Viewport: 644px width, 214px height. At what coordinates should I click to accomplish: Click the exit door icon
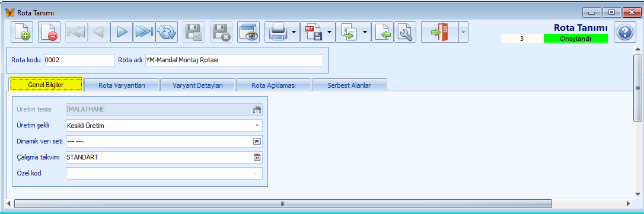(x=440, y=32)
